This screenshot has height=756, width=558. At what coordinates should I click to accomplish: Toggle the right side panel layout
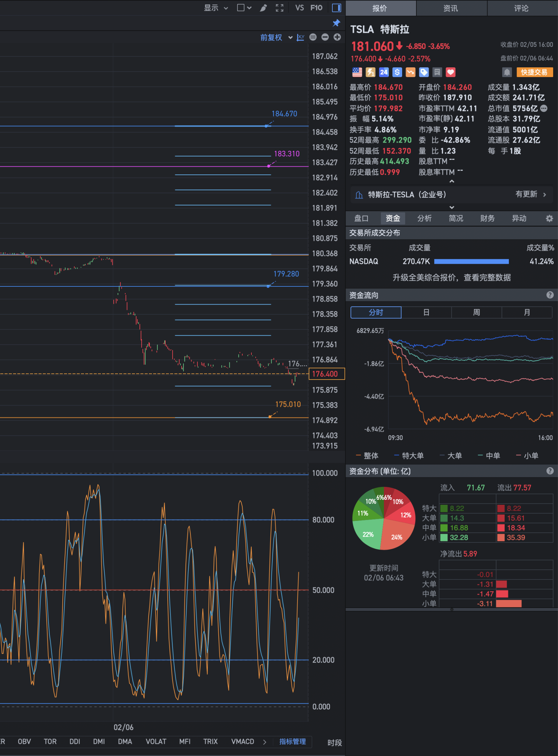click(x=337, y=8)
